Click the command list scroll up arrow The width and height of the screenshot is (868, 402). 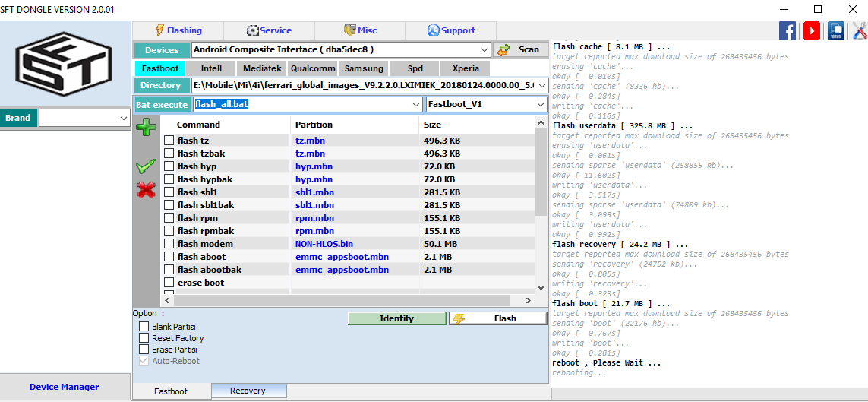point(541,122)
